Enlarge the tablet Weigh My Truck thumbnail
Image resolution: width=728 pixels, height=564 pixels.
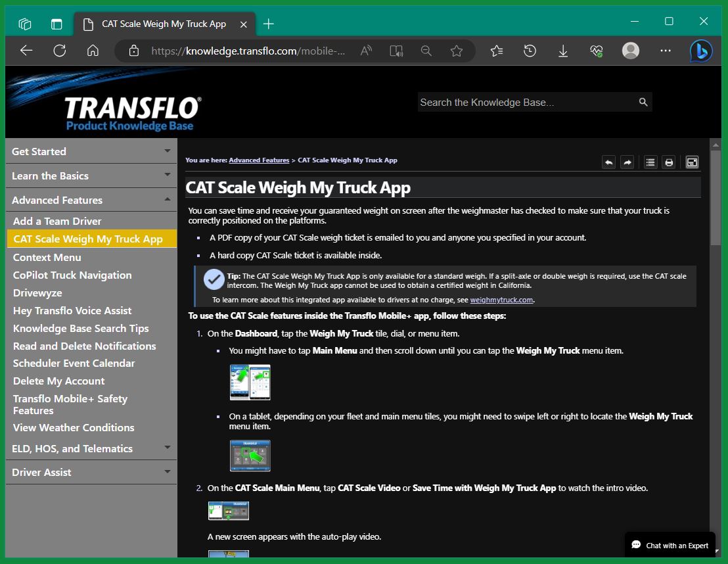[250, 456]
